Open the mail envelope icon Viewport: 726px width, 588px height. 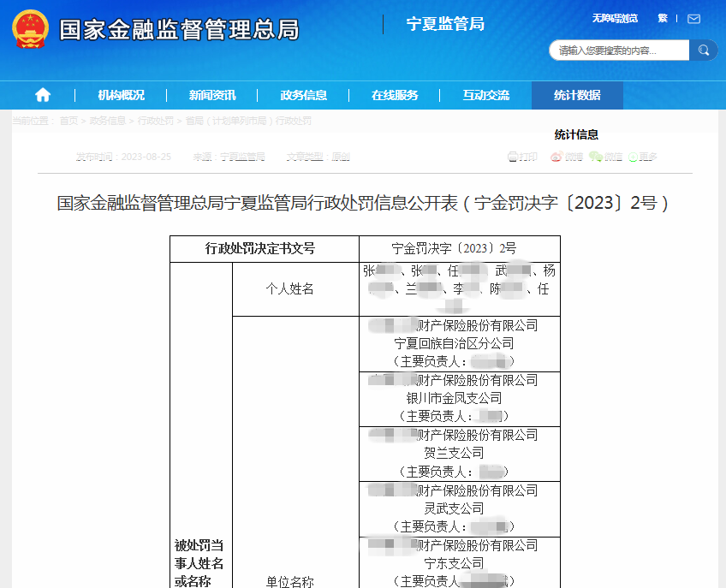point(693,19)
